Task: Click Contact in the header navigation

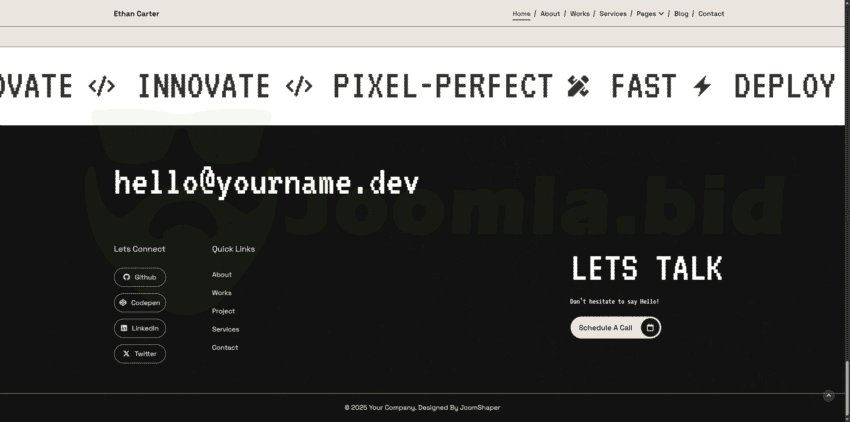Action: tap(711, 14)
